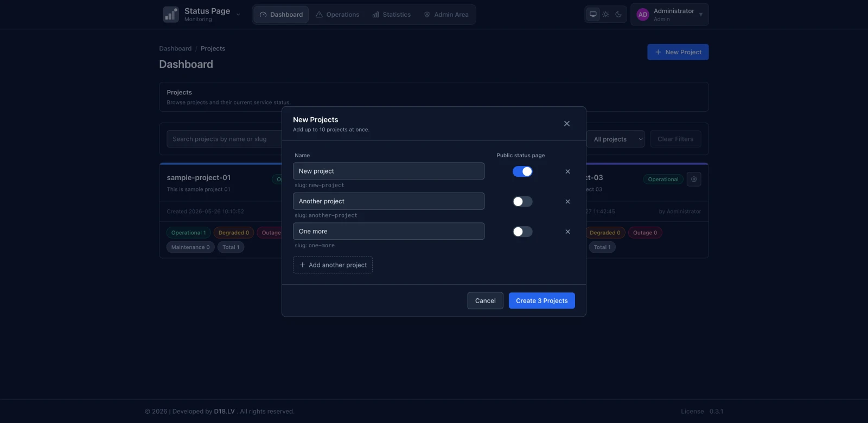Screen dimensions: 868x423
Task: Open Administrator account dropdown arrow
Action: [x=701, y=15]
